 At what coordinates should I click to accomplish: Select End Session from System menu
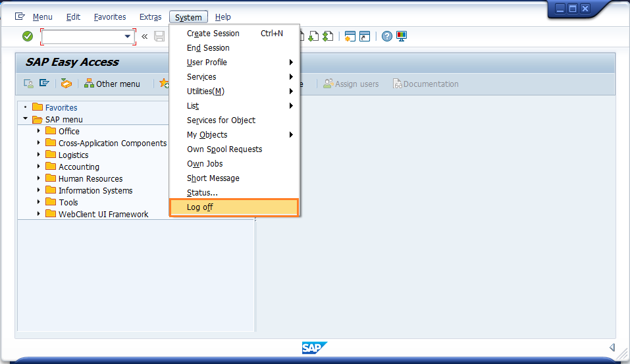[234, 48]
